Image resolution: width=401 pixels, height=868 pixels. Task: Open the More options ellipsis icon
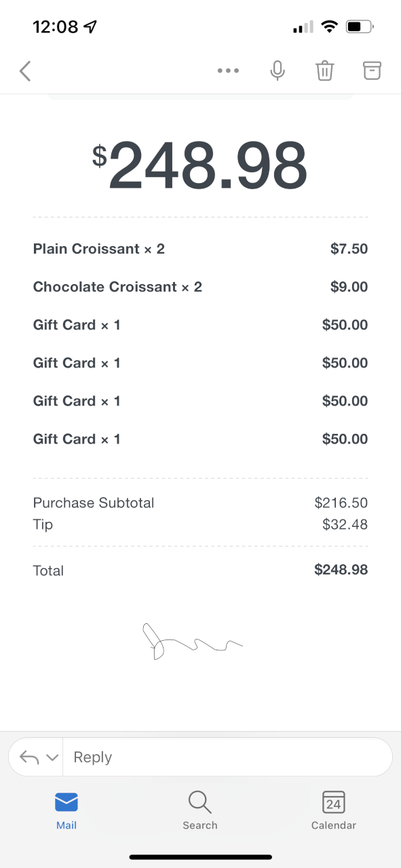coord(228,71)
